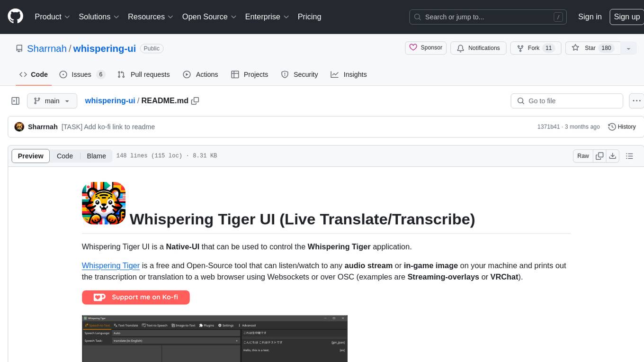Click Support me on Ko-fi button
Screen dimensions: 644x362
click(x=136, y=297)
